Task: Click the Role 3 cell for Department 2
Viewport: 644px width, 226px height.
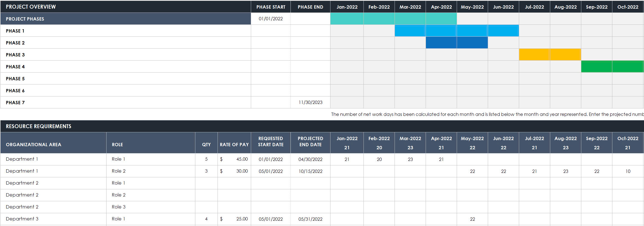Action: (x=118, y=207)
